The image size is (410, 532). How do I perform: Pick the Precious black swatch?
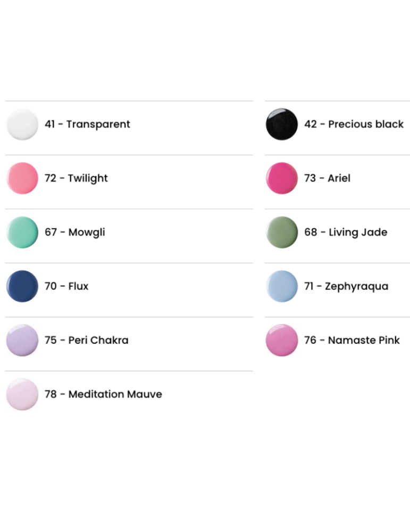coord(282,124)
